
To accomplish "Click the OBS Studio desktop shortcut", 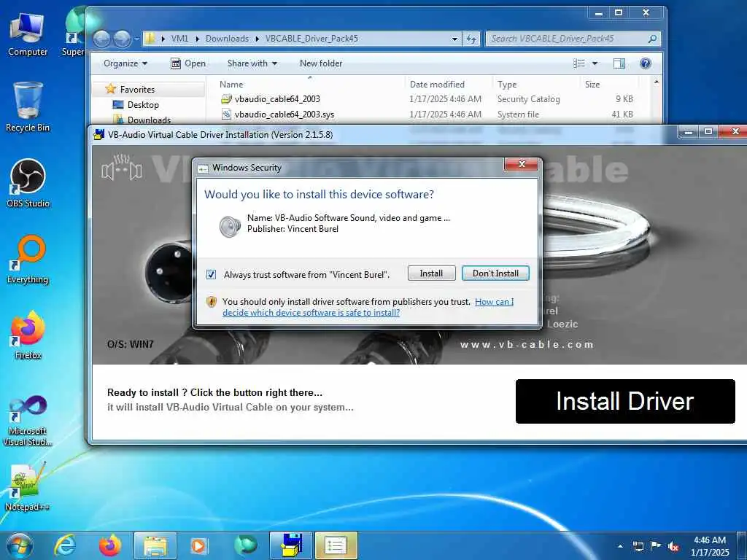I will click(x=28, y=183).
